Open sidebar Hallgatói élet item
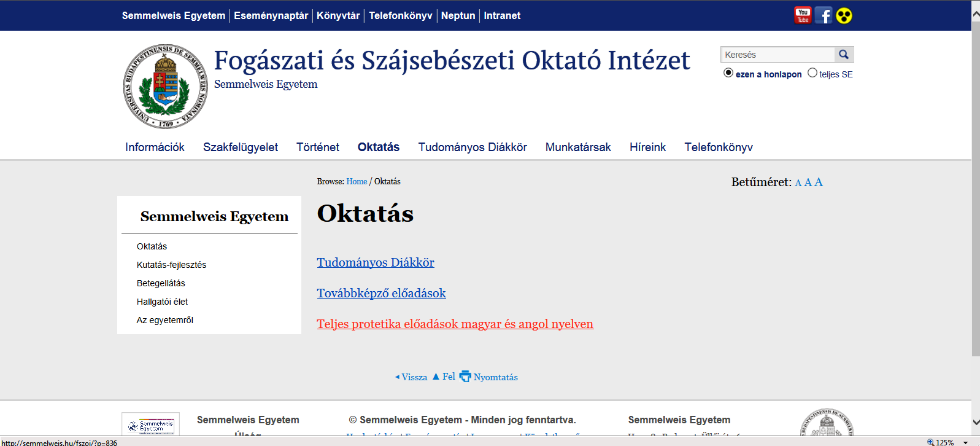Screen dimensions: 980x446 pos(162,302)
